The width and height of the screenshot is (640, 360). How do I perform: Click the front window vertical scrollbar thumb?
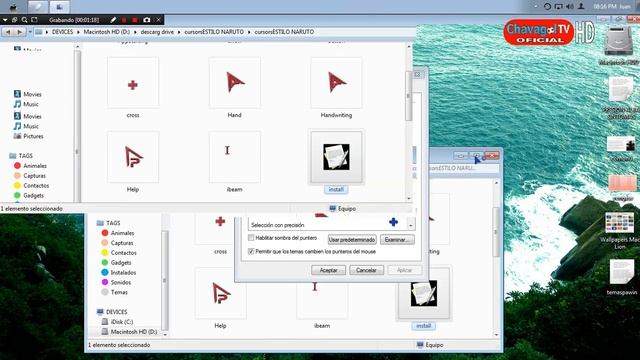pyautogui.click(x=409, y=96)
